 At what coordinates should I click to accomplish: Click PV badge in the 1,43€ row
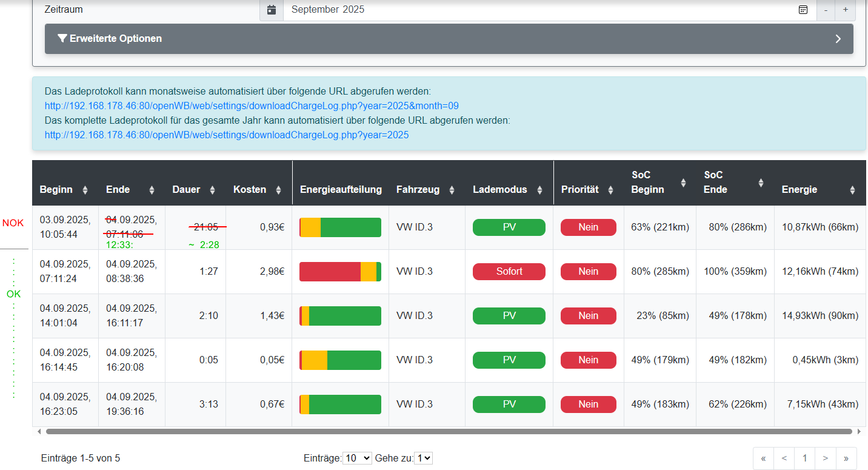coord(509,315)
